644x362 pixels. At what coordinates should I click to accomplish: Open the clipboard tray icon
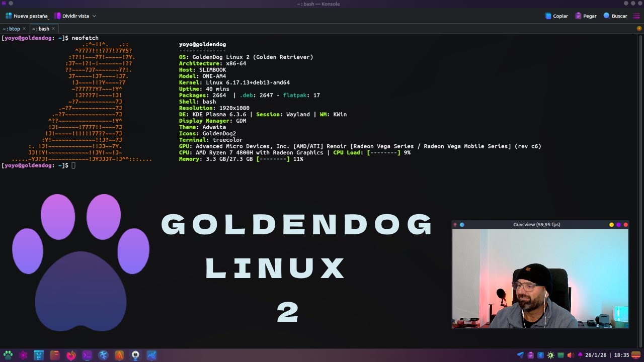tap(531, 355)
